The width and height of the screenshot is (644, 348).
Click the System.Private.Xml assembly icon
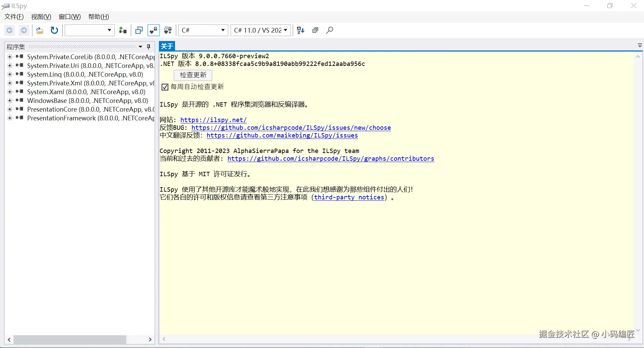(x=19, y=83)
